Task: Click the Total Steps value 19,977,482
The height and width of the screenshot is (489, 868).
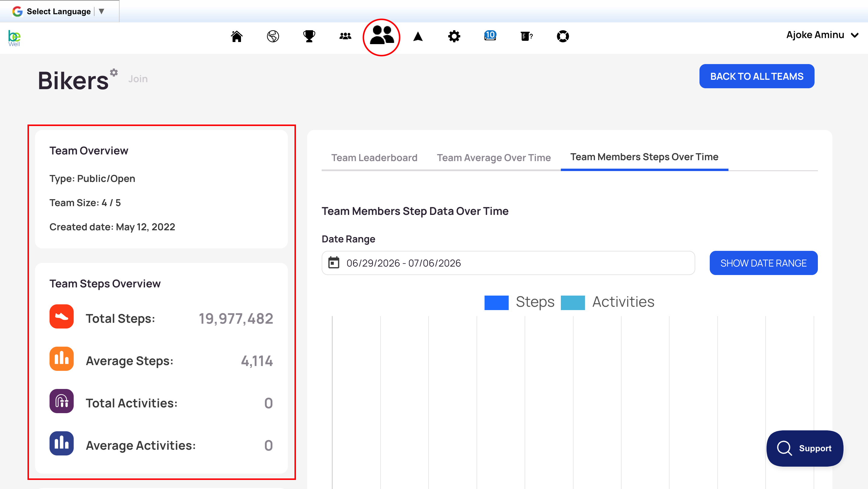Action: (x=236, y=318)
